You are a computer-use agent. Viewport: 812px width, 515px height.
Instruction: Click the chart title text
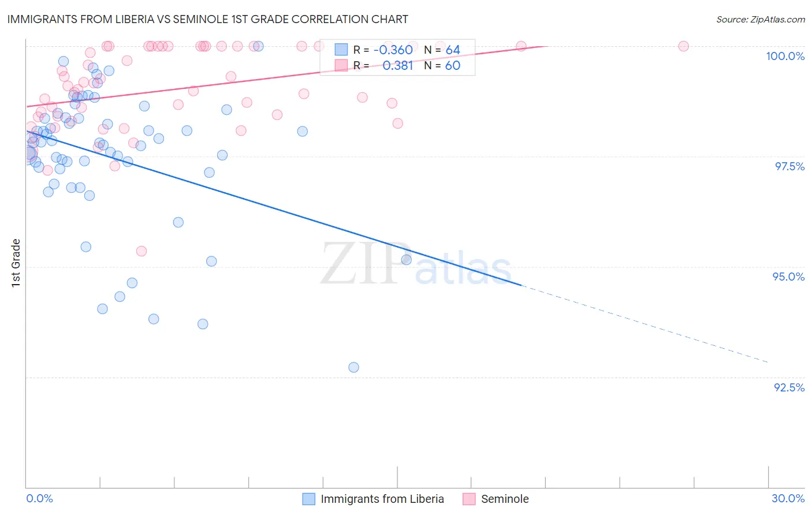pyautogui.click(x=208, y=19)
